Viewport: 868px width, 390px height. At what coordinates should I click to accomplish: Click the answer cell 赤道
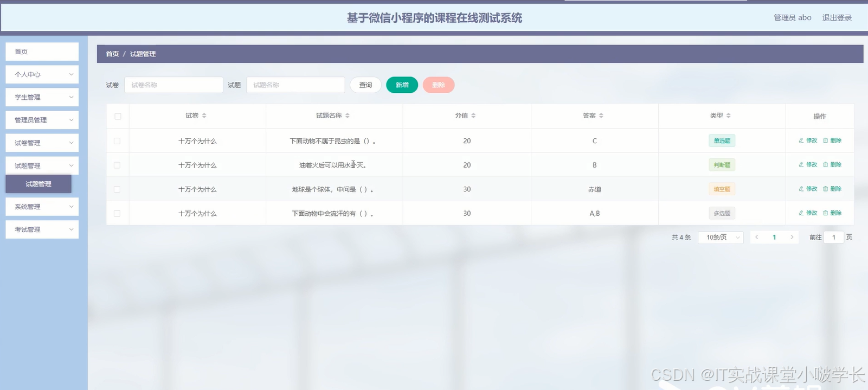click(x=595, y=189)
